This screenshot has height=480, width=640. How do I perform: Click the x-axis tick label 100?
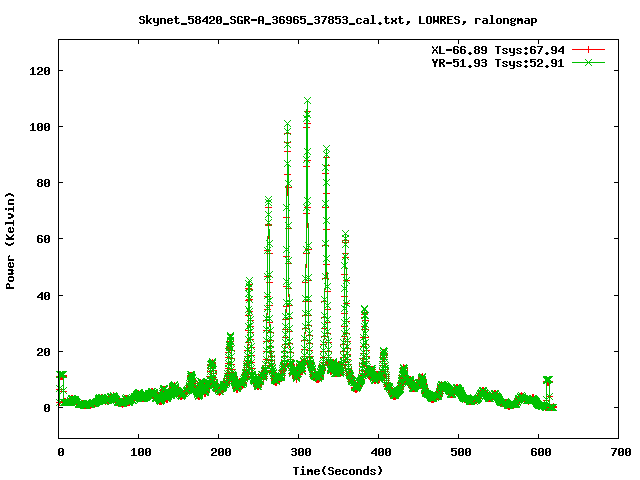click(x=141, y=452)
